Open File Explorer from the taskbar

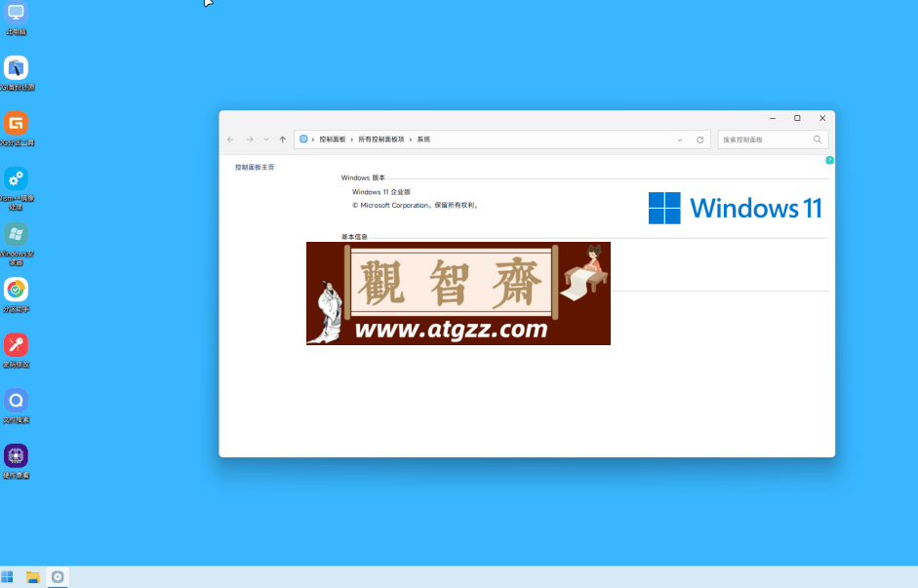[33, 577]
